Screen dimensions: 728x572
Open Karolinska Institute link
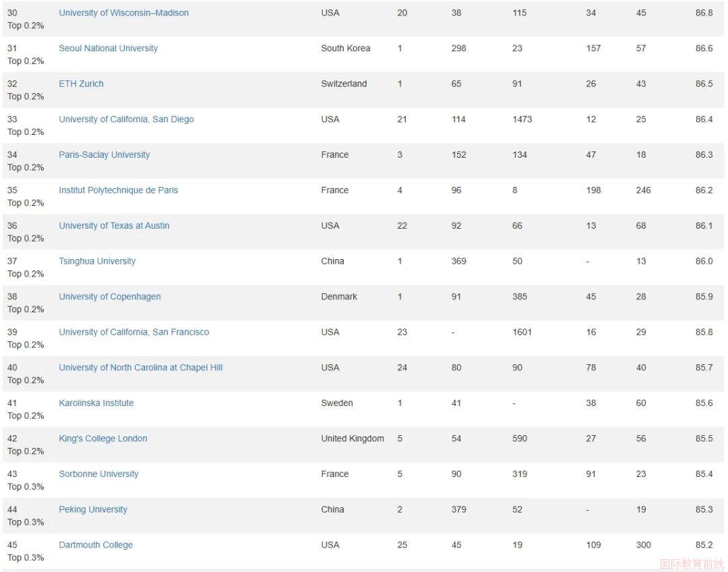coord(96,403)
